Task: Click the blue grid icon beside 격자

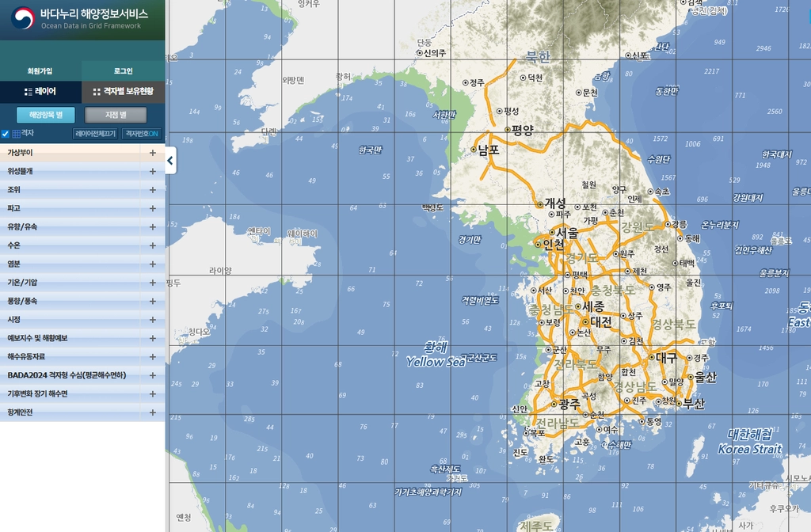Action: pos(16,134)
